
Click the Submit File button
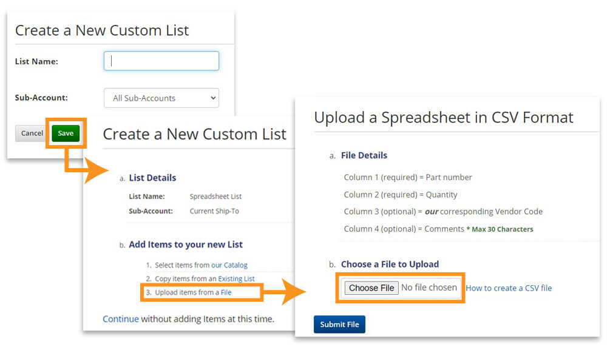pyautogui.click(x=339, y=324)
